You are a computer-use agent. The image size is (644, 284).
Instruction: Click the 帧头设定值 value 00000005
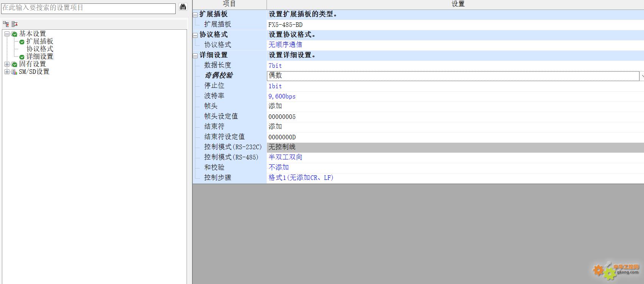coord(282,117)
